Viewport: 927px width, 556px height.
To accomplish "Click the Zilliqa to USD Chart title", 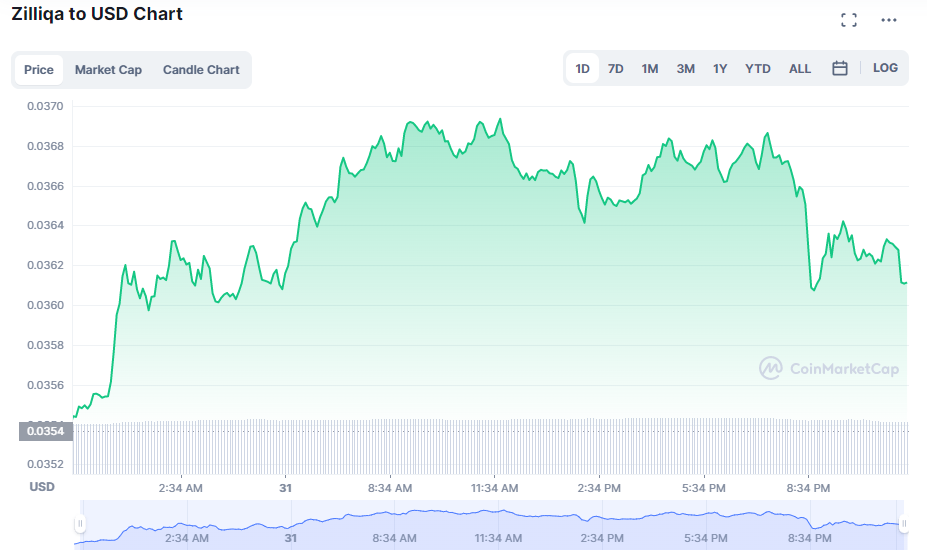I will (x=97, y=14).
